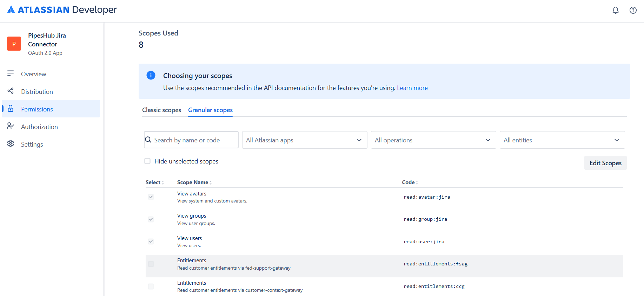Click the read:avatar:jira code
Screen dimensions: 644x296
coord(427,197)
